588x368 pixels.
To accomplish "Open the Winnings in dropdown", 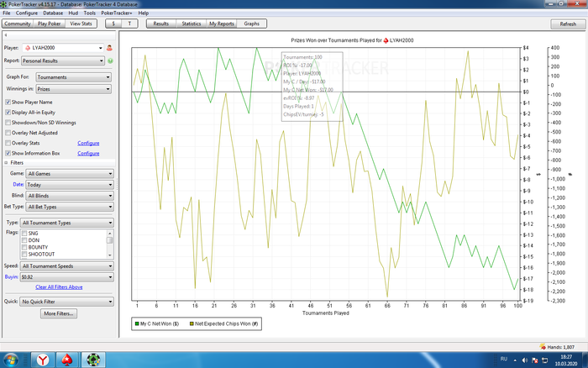I will click(x=74, y=89).
